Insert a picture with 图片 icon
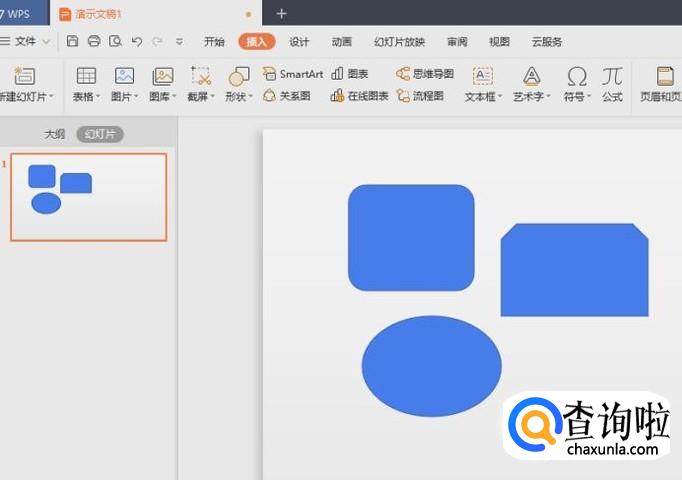682x480 pixels. tap(124, 76)
